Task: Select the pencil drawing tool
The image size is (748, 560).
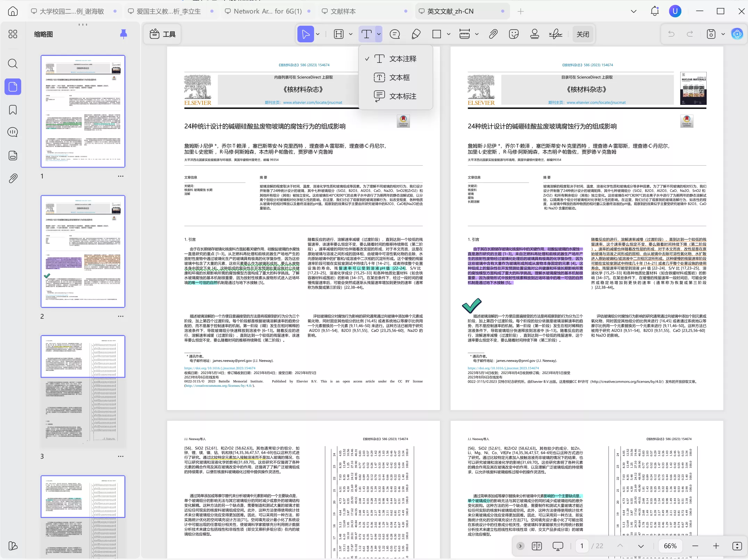Action: pos(416,34)
